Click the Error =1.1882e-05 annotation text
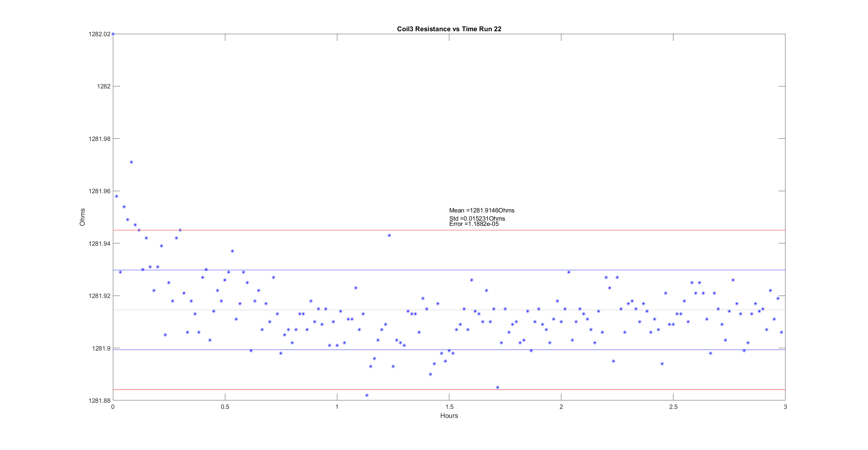868x450 pixels. pos(474,224)
